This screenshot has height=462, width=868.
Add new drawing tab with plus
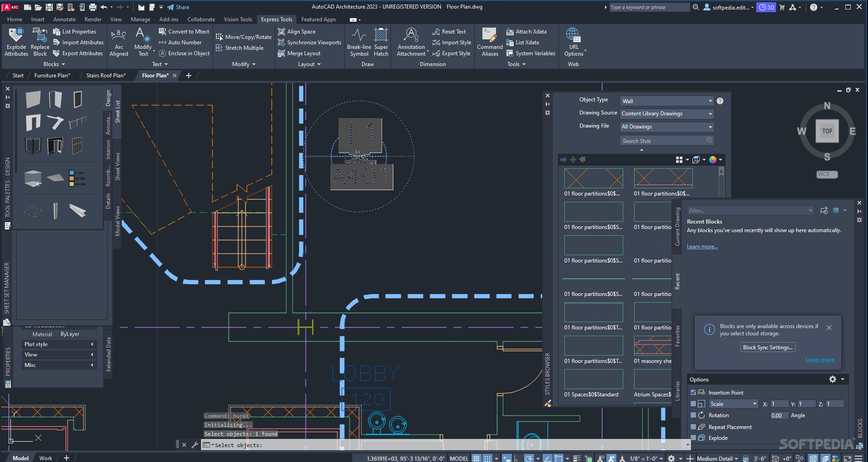[189, 76]
